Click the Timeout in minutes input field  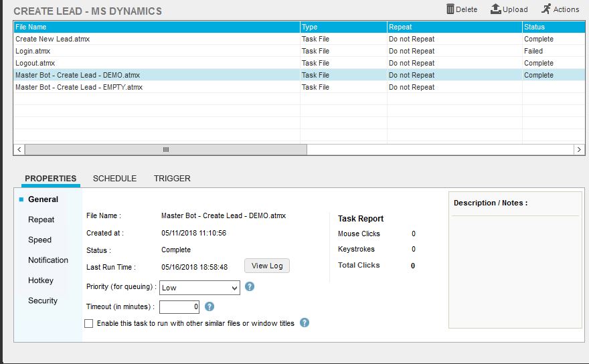pyautogui.click(x=179, y=307)
